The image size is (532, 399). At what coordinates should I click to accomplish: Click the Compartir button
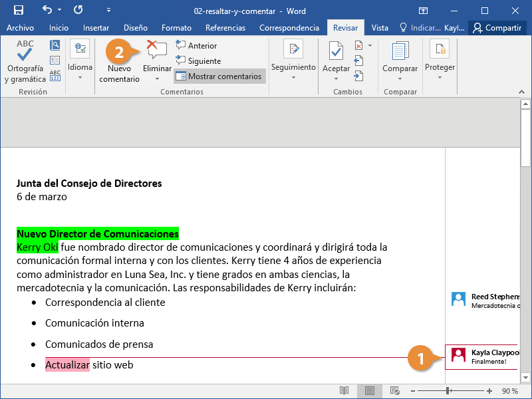[496, 28]
